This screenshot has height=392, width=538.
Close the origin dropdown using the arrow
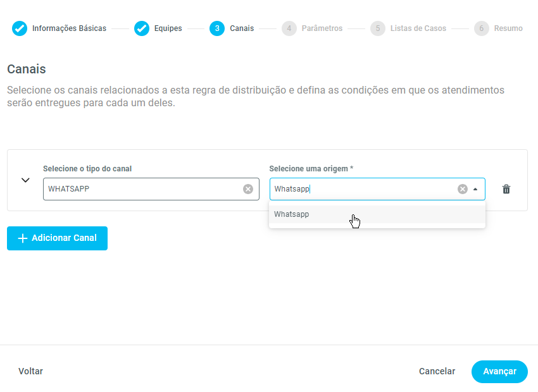click(x=475, y=189)
